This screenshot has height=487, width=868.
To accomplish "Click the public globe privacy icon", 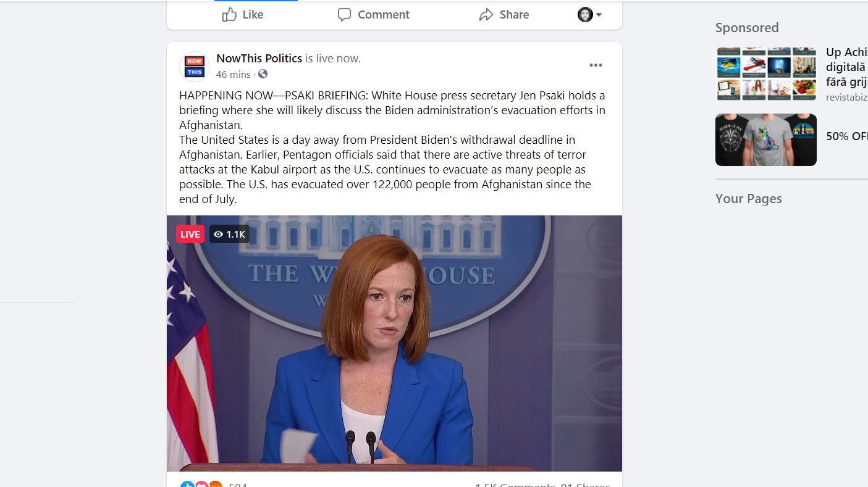I will (x=263, y=74).
